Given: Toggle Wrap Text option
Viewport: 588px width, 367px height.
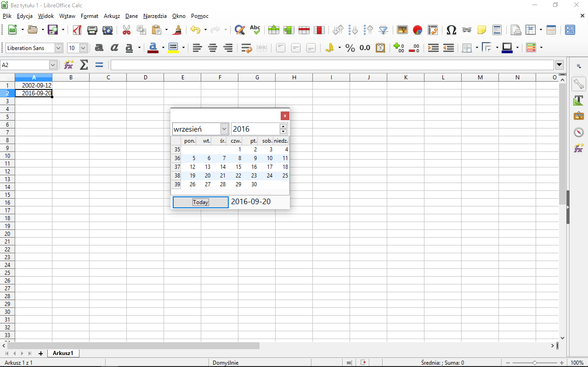Looking at the screenshot, I should [x=246, y=48].
